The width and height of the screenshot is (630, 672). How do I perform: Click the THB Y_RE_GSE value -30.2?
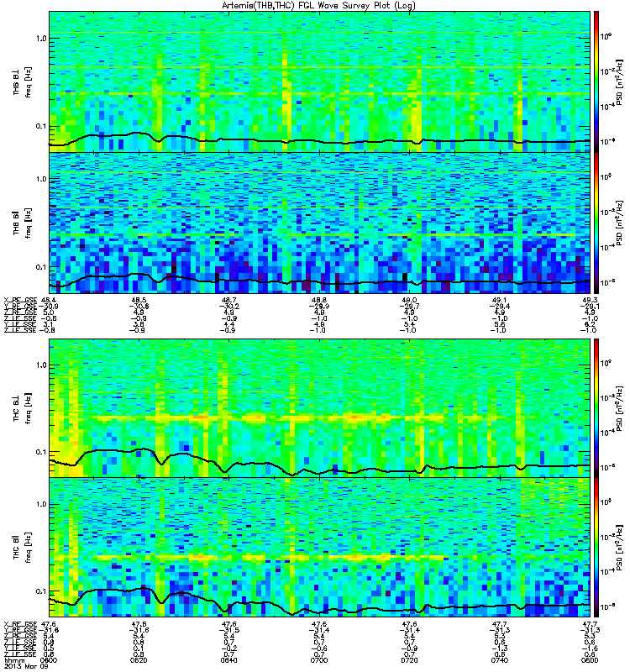tap(229, 307)
